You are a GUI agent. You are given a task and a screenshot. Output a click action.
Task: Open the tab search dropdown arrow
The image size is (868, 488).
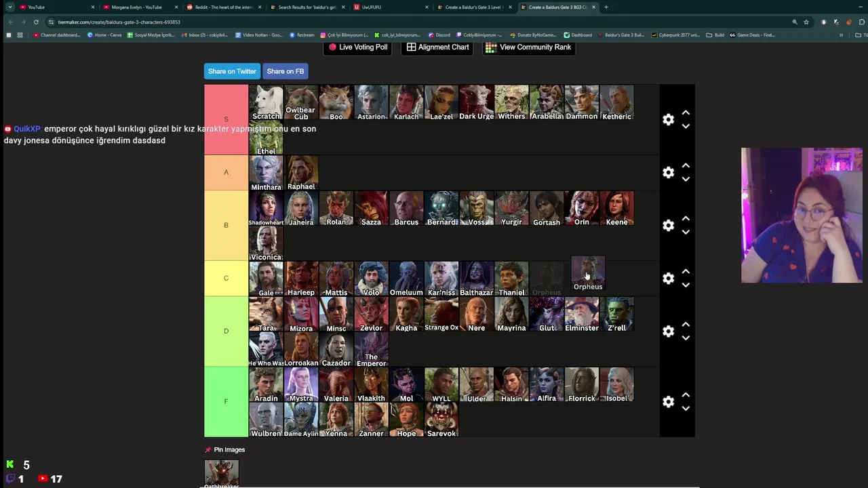(9, 7)
